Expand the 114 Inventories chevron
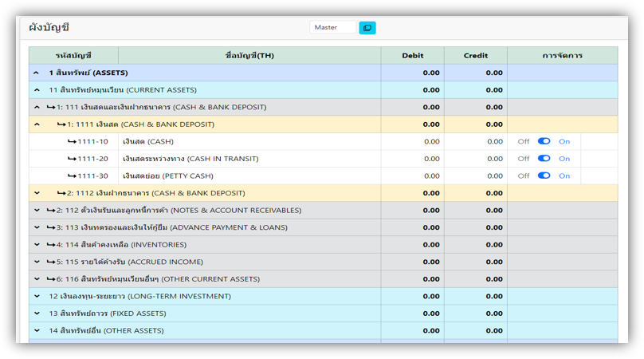 pyautogui.click(x=37, y=245)
